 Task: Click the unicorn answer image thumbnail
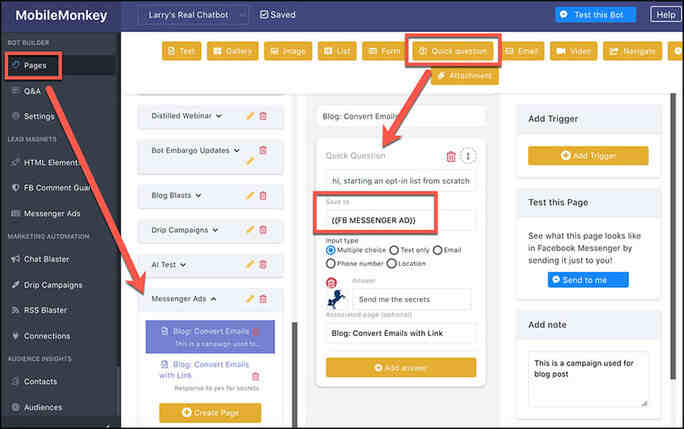coord(336,300)
